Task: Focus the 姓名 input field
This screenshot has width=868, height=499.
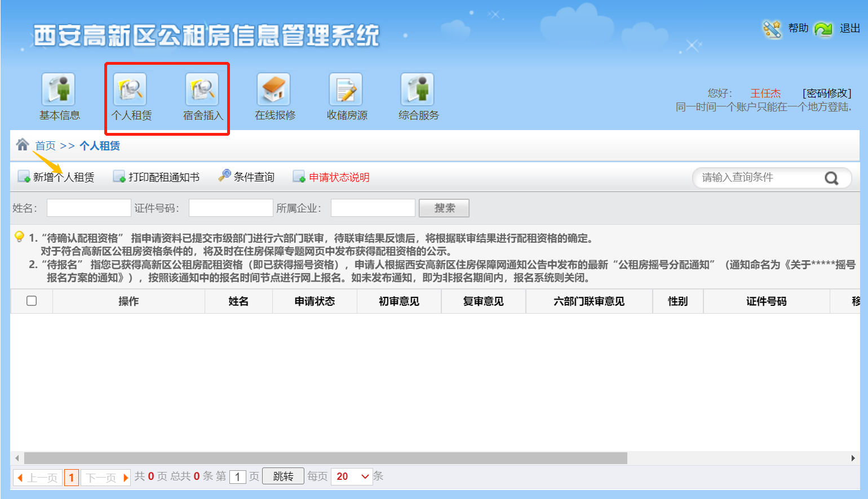Action: pos(89,208)
